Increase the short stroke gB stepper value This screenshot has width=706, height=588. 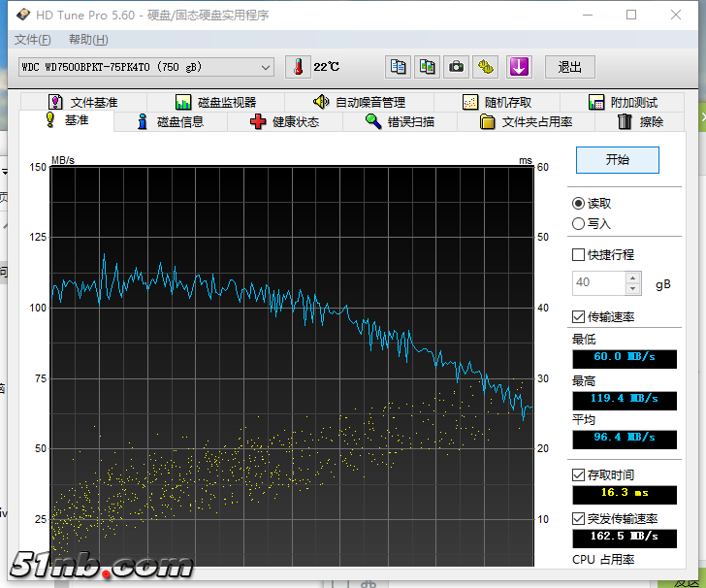(633, 278)
